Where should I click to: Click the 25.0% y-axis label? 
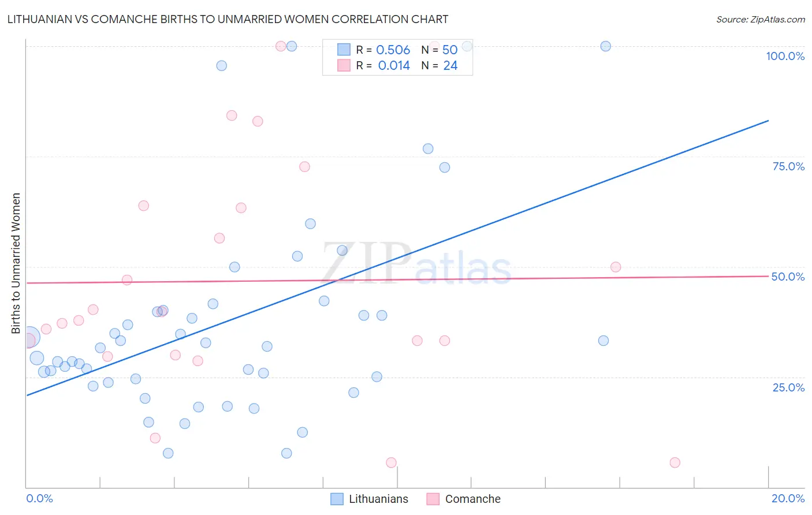(x=788, y=387)
